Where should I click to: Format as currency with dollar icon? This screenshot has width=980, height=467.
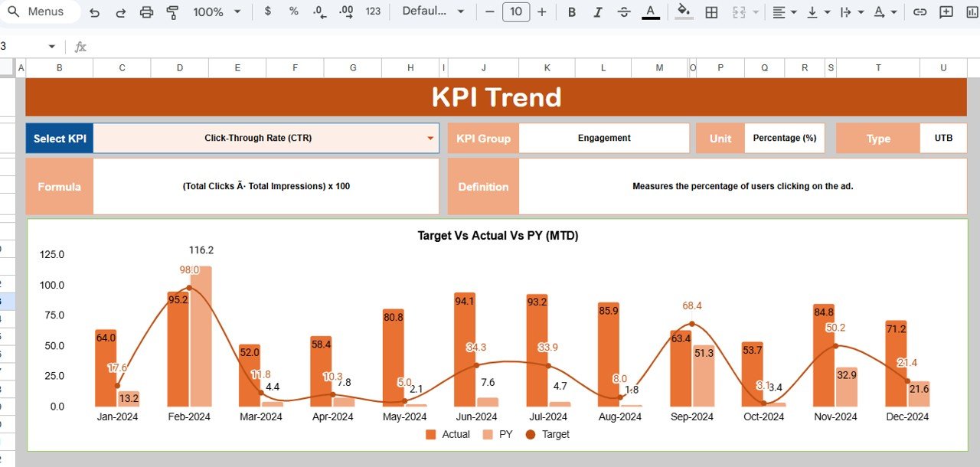coord(267,12)
